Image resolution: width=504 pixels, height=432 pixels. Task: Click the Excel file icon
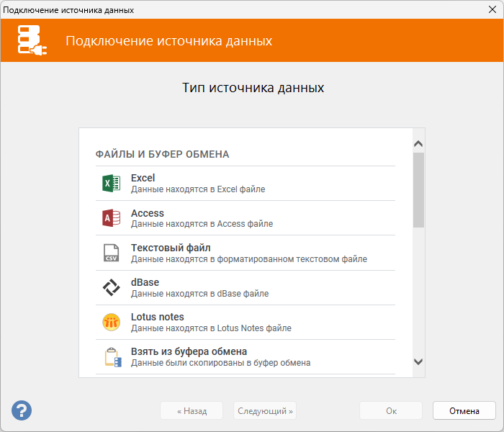tap(111, 184)
